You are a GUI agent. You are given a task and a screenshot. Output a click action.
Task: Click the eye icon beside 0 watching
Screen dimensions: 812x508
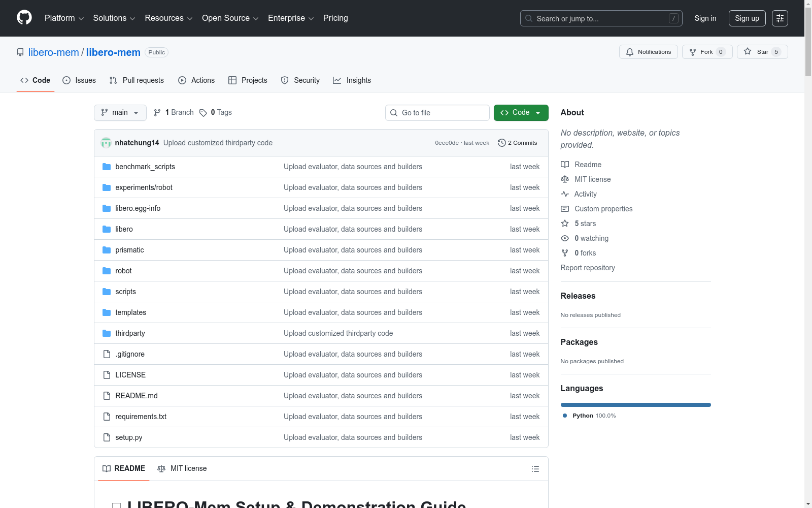565,238
